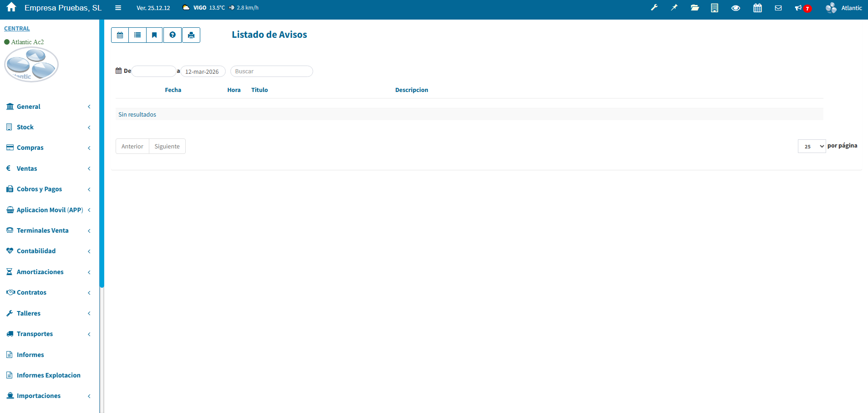The height and width of the screenshot is (413, 868).
Task: Print the Avisos list with the printer icon
Action: [191, 35]
